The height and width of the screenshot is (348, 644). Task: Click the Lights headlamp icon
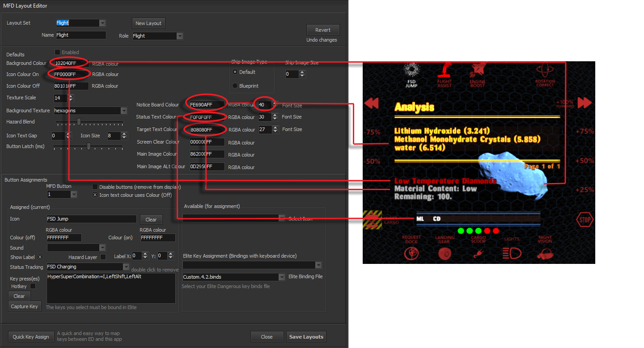click(512, 254)
